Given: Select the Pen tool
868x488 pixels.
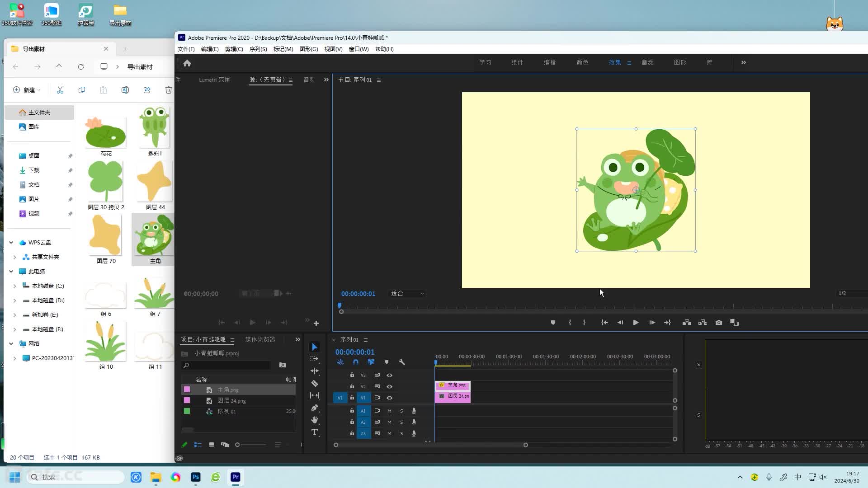Looking at the screenshot, I should coord(315,408).
